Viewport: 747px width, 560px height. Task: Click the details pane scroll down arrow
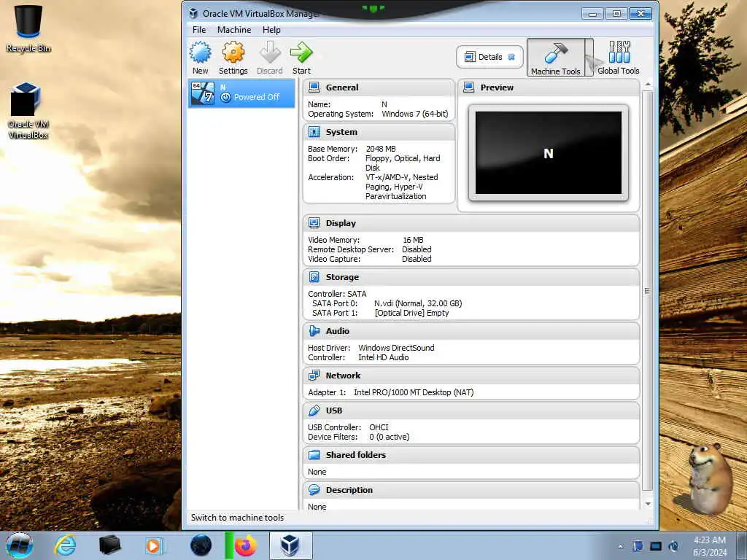pos(648,504)
